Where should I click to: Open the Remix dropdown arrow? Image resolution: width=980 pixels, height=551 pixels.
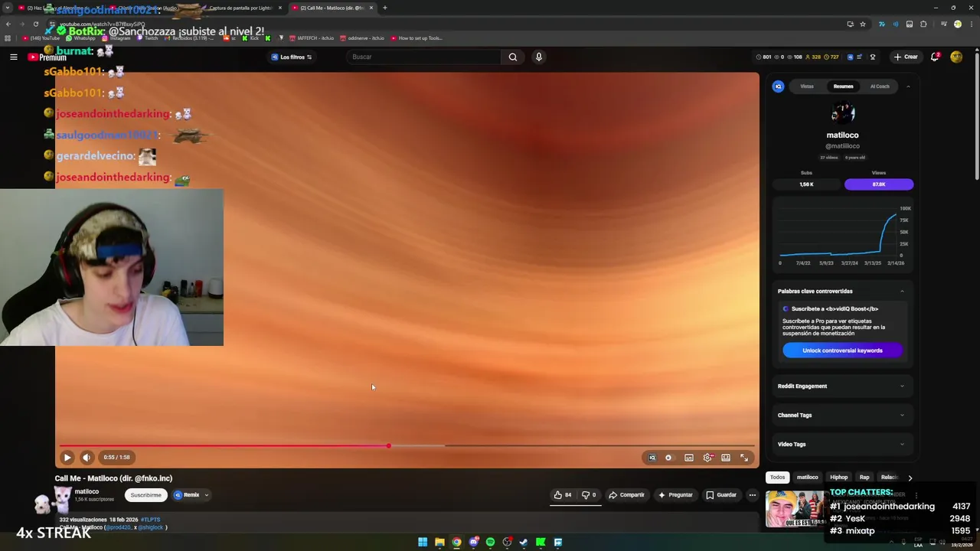[206, 495]
